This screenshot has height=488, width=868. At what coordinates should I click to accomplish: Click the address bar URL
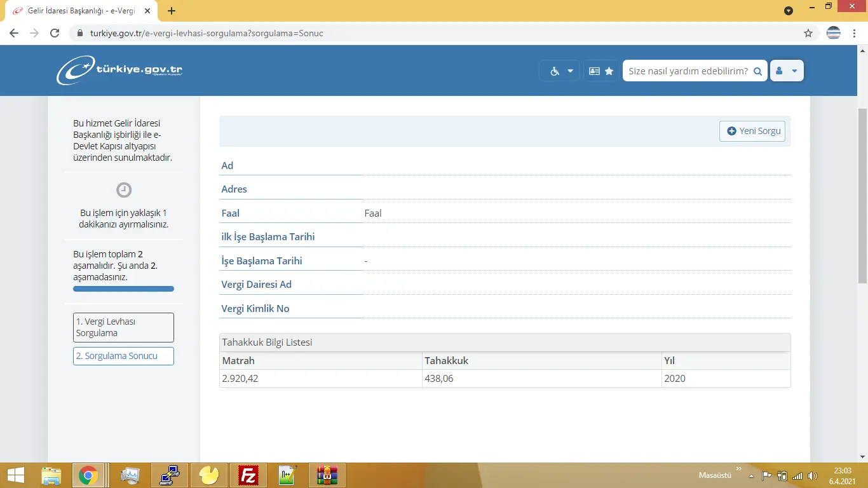pos(207,33)
